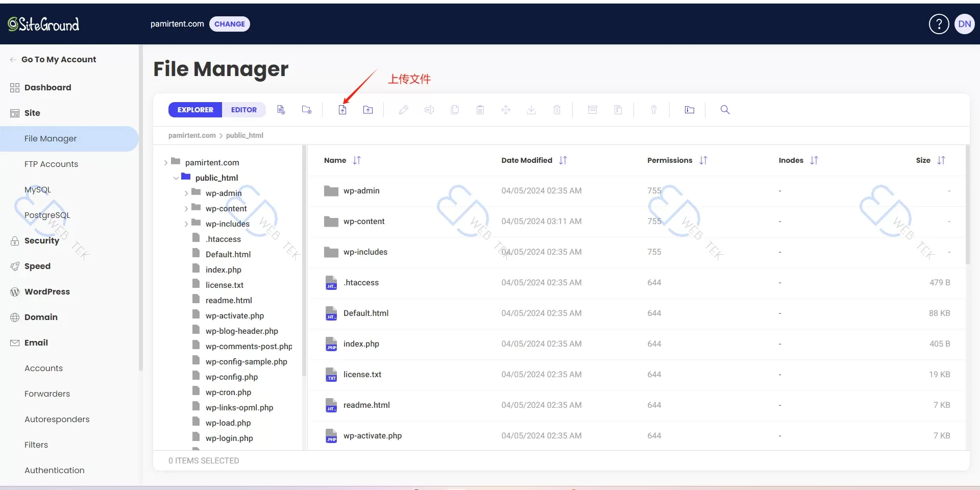Click the public_html folder icon in tree
980x490 pixels.
[186, 177]
